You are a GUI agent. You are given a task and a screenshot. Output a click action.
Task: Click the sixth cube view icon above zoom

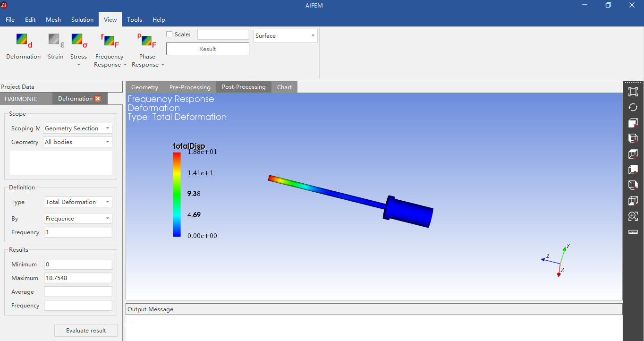click(x=633, y=201)
